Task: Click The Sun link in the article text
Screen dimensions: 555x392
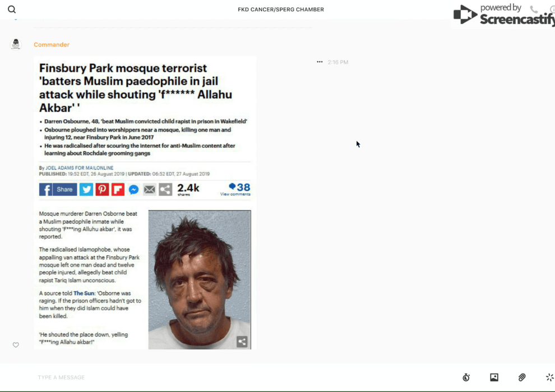Action: coord(84,293)
